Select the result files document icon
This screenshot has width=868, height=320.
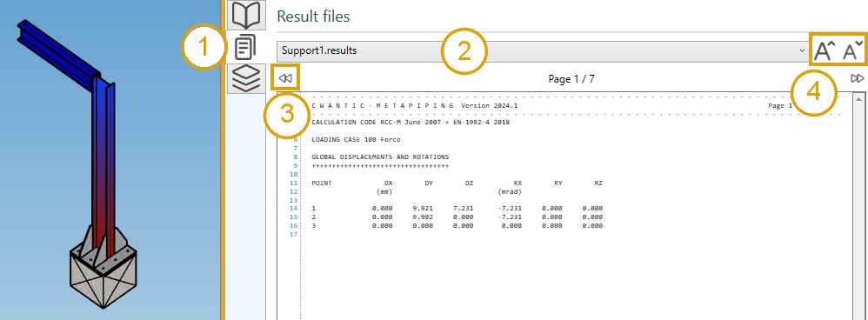pyautogui.click(x=246, y=47)
